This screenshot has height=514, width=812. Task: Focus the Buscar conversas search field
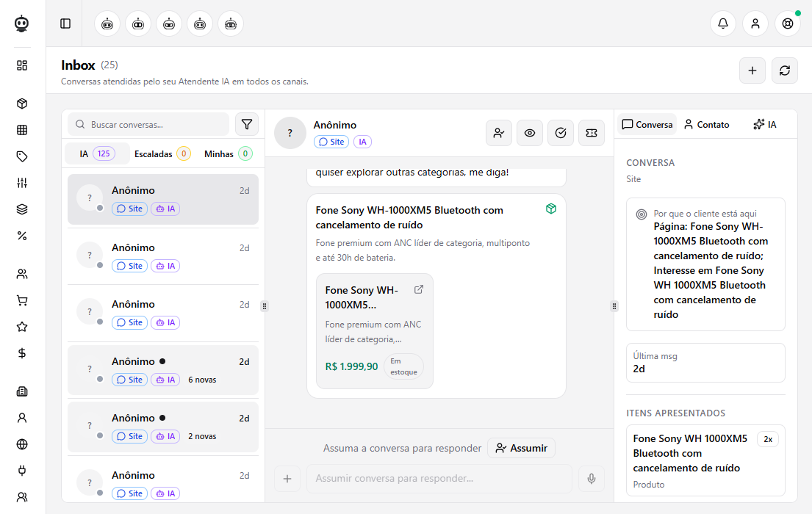tap(148, 124)
